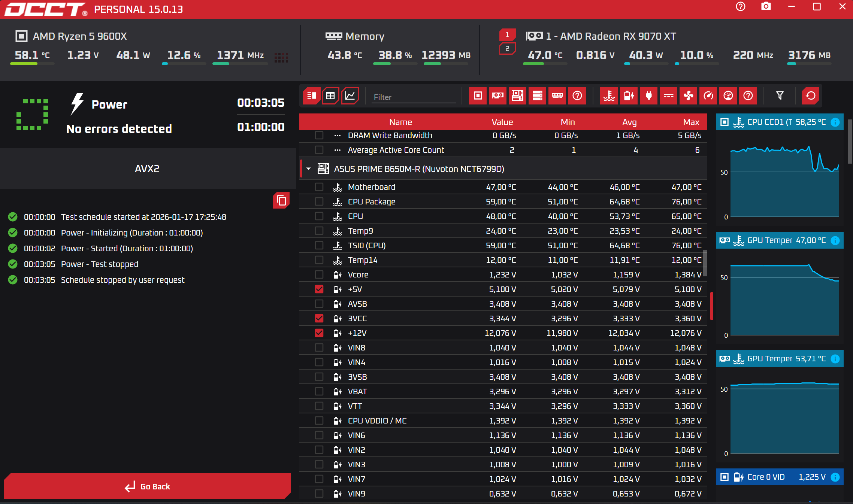Click the CPU temperature 58.1 °C bar

(x=32, y=64)
